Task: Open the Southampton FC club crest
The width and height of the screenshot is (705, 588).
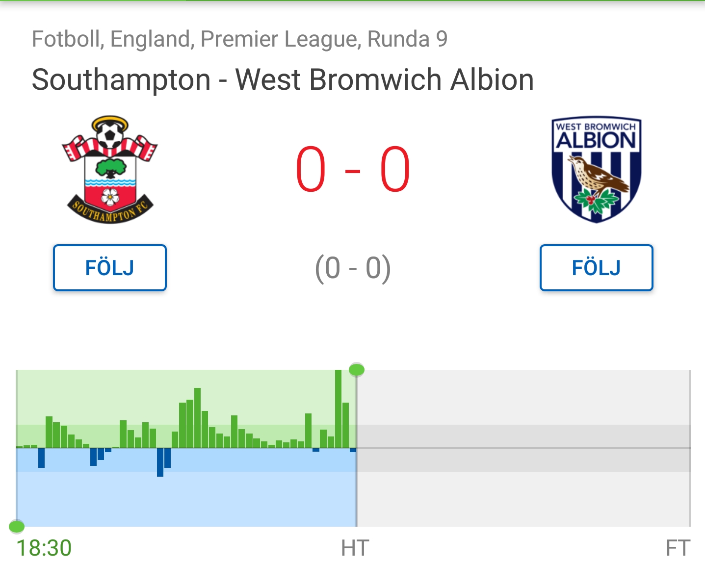Action: pyautogui.click(x=110, y=169)
